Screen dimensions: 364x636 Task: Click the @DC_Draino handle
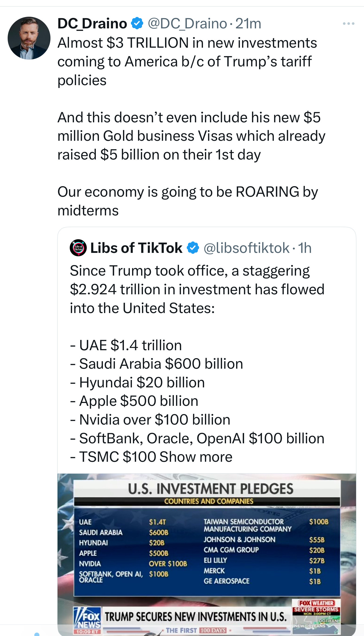[x=187, y=23]
